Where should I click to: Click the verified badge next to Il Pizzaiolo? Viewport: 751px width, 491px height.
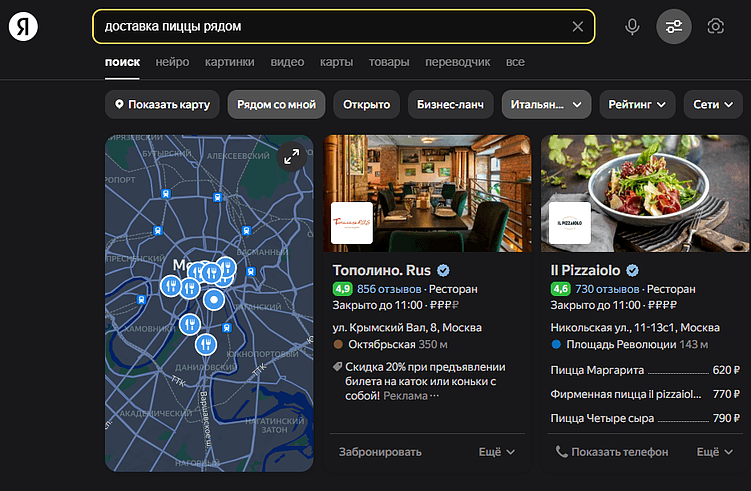(x=633, y=271)
